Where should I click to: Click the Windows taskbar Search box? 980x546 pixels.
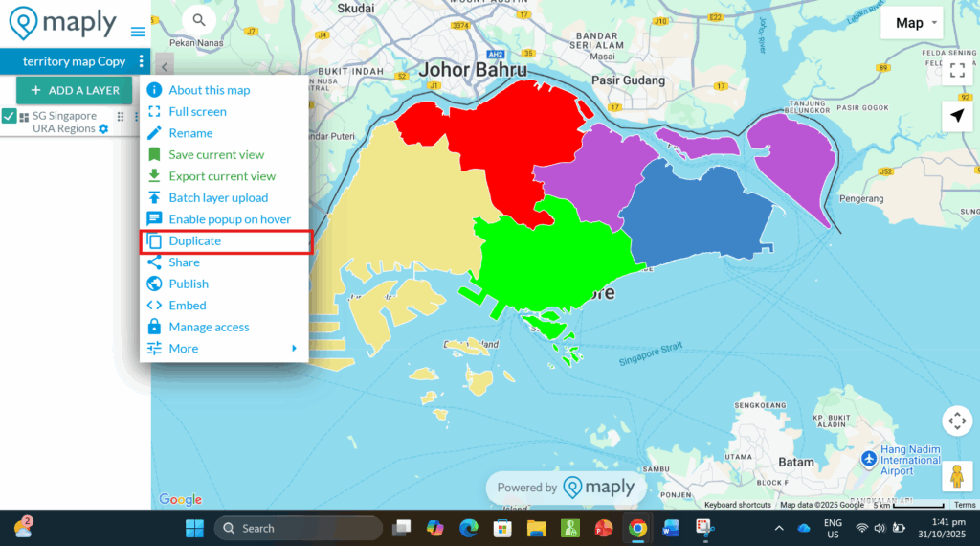(x=299, y=528)
